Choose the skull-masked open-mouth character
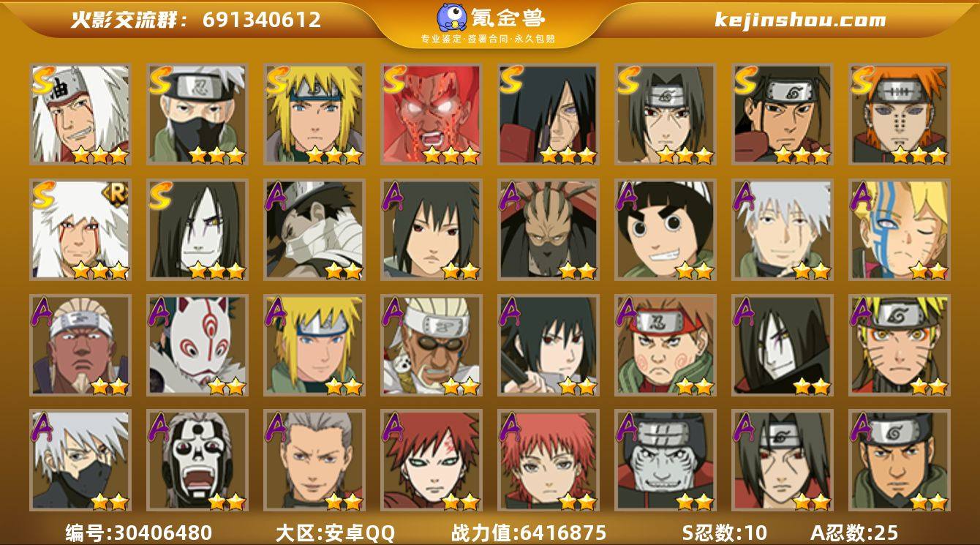This screenshot has height=545, width=980. (197, 460)
